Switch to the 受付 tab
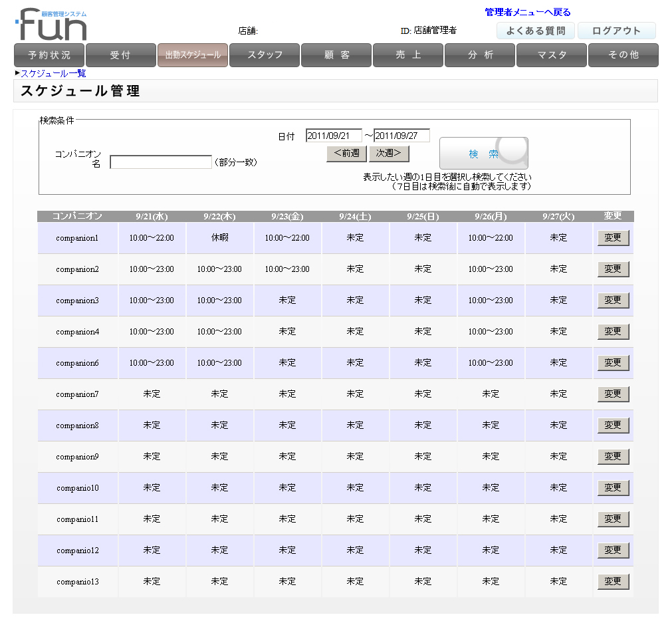 tap(120, 55)
